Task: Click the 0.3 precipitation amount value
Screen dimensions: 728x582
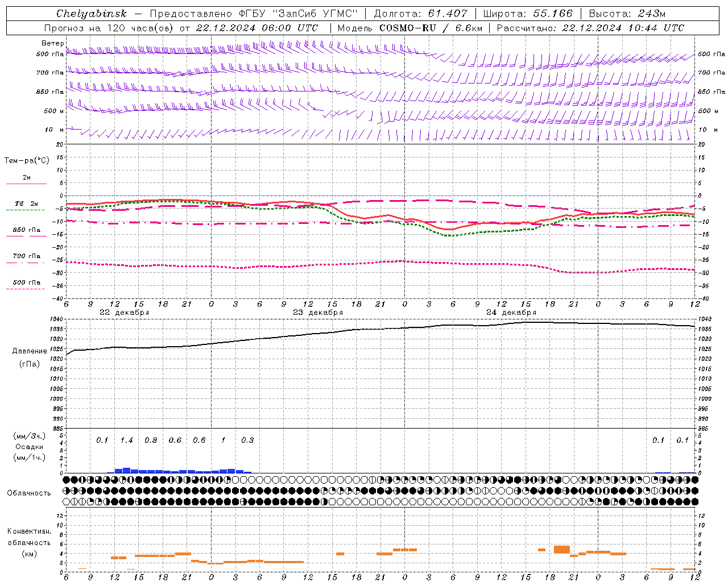Action: coord(247,440)
